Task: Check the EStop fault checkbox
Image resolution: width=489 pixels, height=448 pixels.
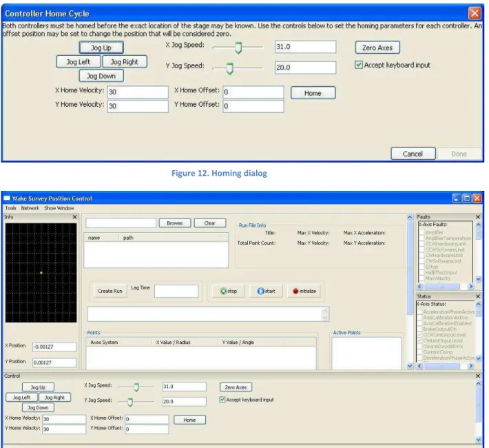Action: tap(422, 267)
